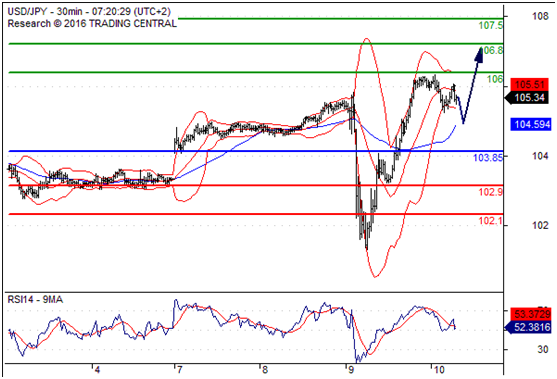Click the 104 price axis value
This screenshot has width=557, height=379.
(540, 156)
